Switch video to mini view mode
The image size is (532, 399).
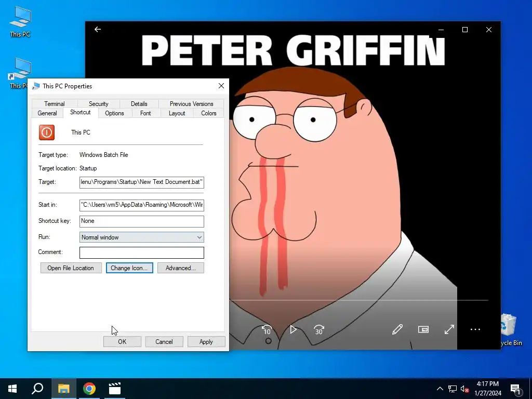click(x=423, y=329)
